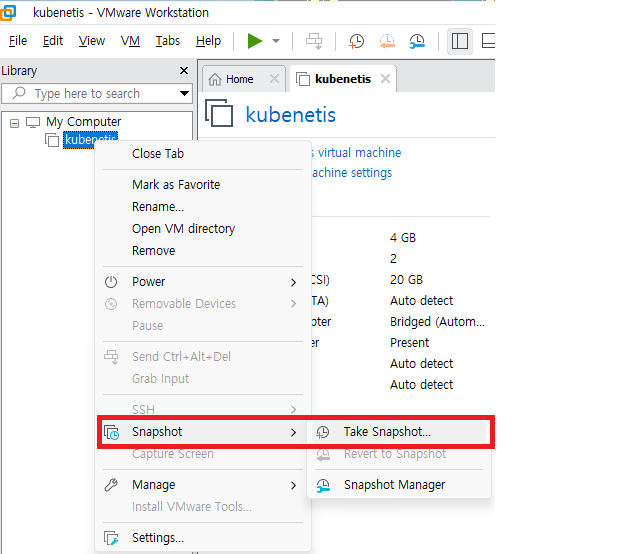Open the Edit menu
The image size is (629, 554).
coord(53,41)
